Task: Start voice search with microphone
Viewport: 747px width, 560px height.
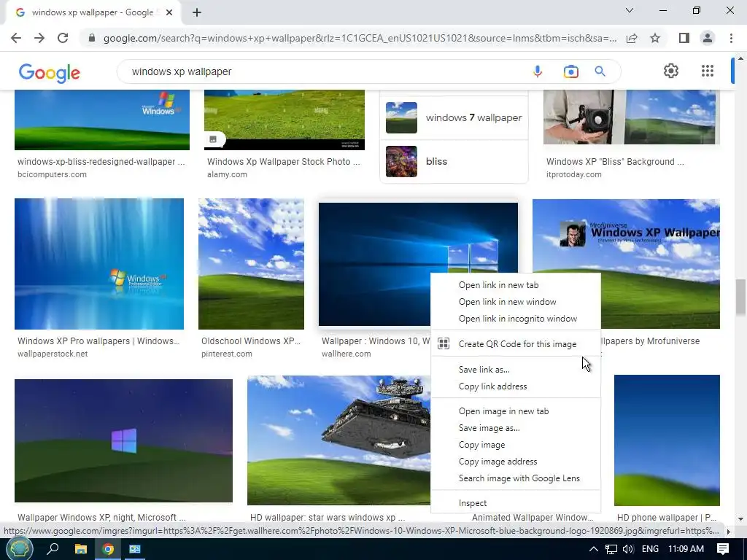Action: coord(538,71)
